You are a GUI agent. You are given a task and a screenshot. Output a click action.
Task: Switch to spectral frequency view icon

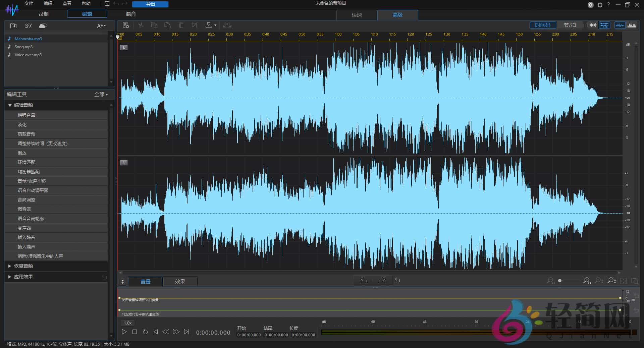632,25
